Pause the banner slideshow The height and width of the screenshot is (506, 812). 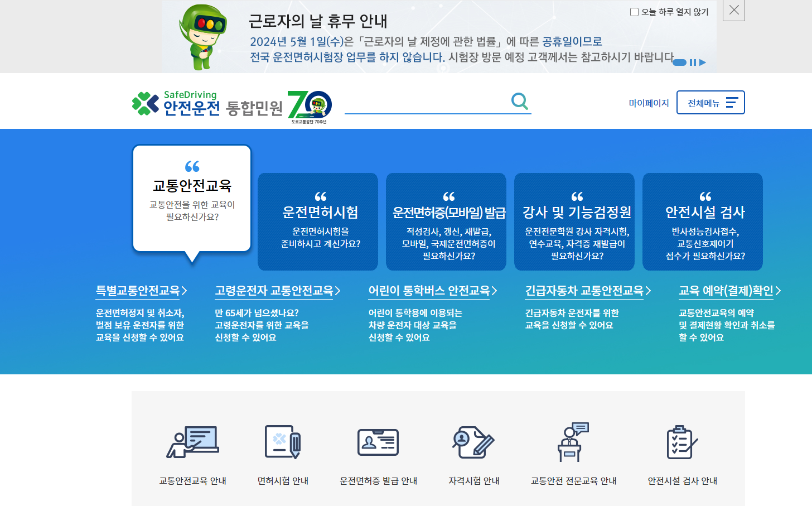[x=693, y=62]
